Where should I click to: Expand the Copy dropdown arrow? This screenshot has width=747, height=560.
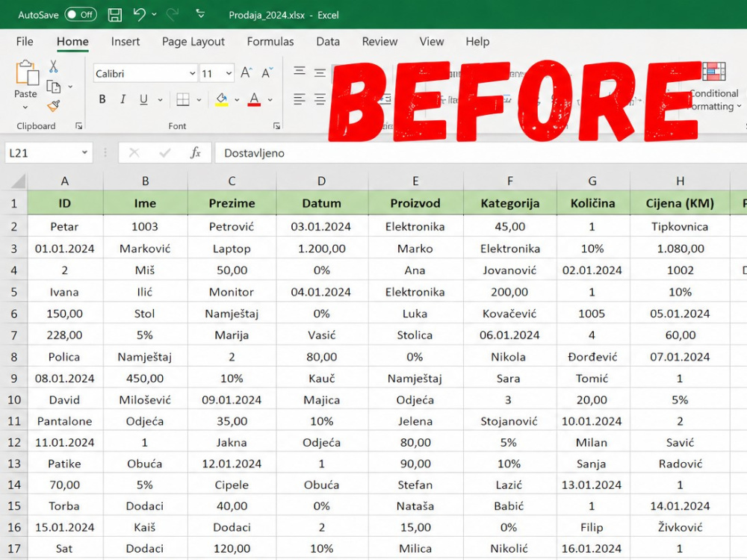click(70, 87)
